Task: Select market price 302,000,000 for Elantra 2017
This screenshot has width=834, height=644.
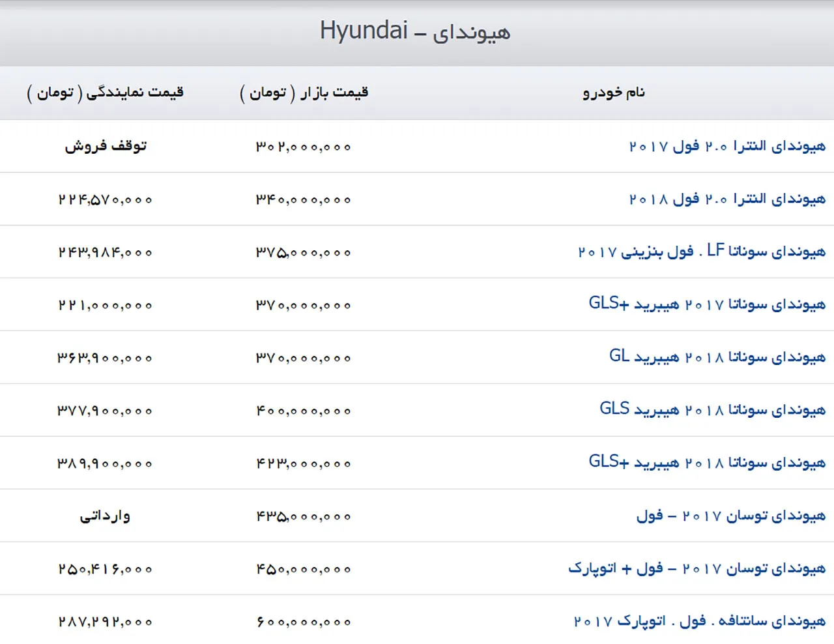Action: [303, 147]
